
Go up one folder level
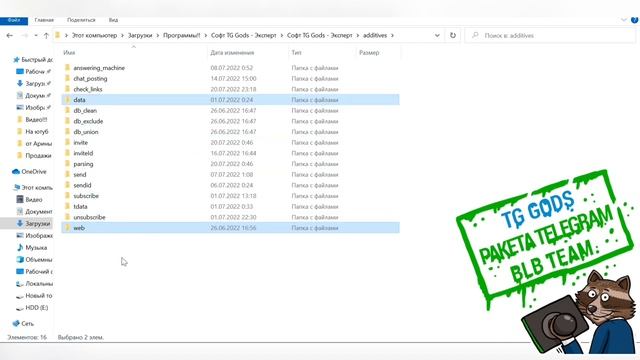pos(46,36)
